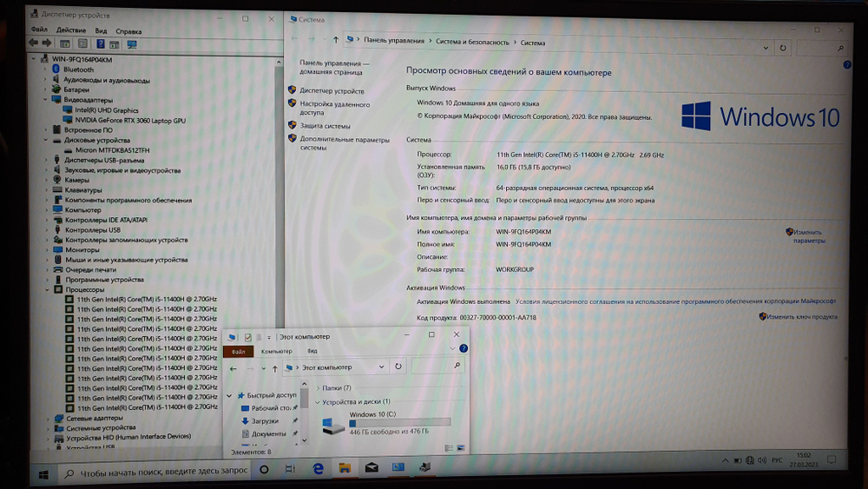Switch to details view icon in explorer
The image size is (868, 489).
pyautogui.click(x=449, y=448)
